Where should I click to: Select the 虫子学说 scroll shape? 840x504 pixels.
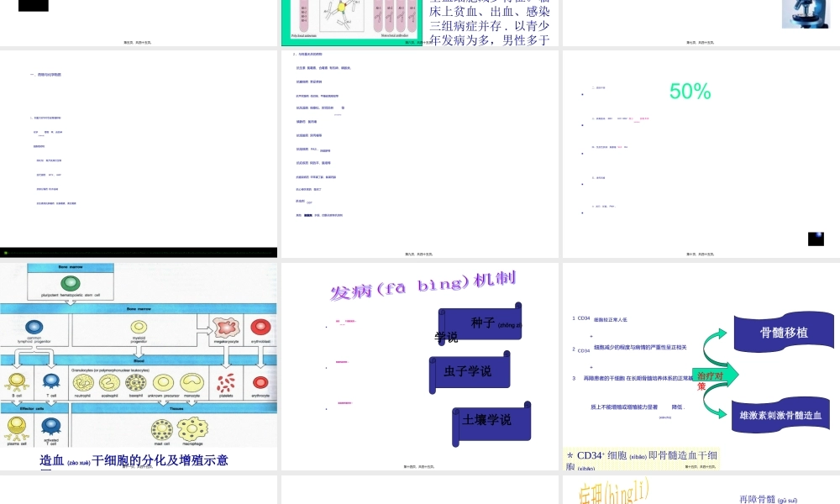pyautogui.click(x=469, y=371)
